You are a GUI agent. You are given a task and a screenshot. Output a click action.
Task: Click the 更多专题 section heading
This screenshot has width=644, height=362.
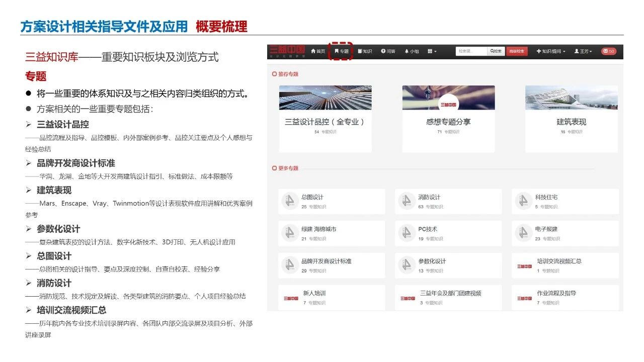coord(286,168)
